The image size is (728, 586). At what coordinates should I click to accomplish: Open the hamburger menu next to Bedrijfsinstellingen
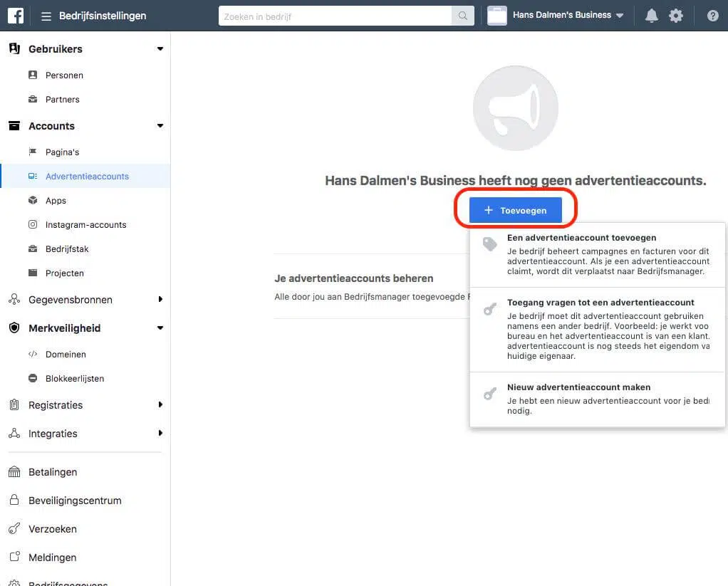[46, 16]
